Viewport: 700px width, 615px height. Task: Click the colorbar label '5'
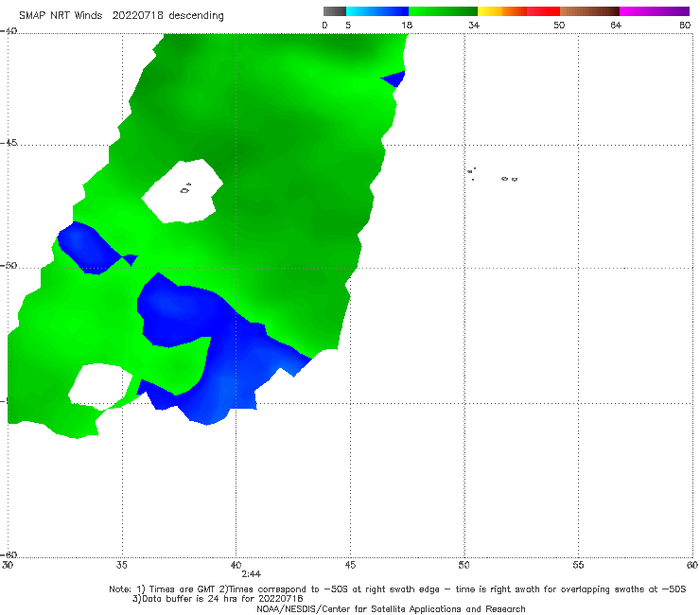pyautogui.click(x=348, y=26)
